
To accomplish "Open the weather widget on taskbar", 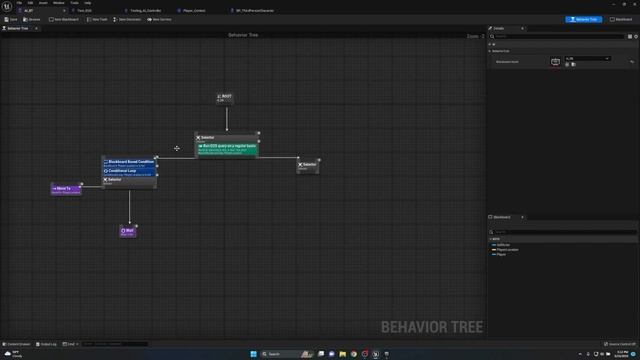I will coord(13,354).
